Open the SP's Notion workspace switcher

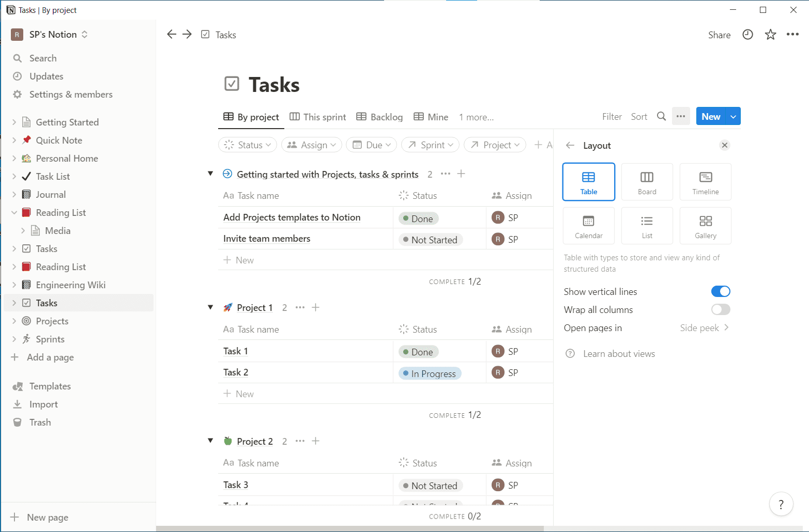pos(50,35)
